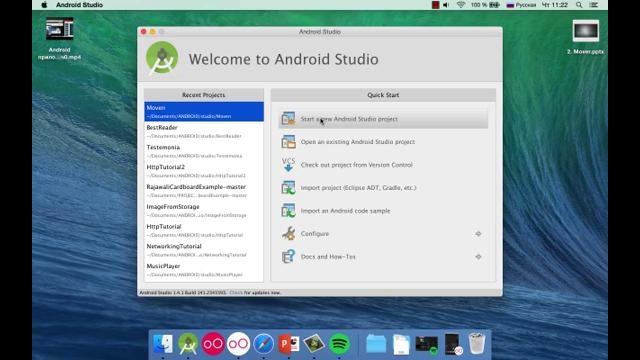Click the Docs and How-Tos icon
Screen dimensions: 640x360
[x=288, y=257]
